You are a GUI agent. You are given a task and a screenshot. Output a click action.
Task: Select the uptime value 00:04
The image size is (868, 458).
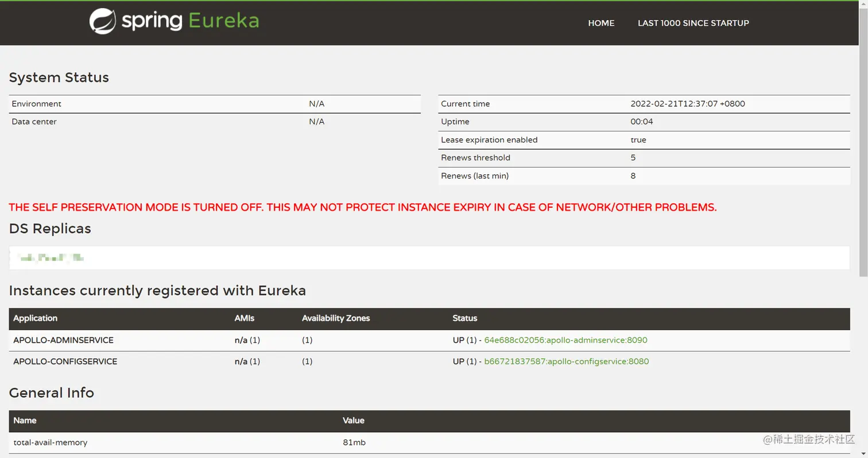[x=641, y=122]
